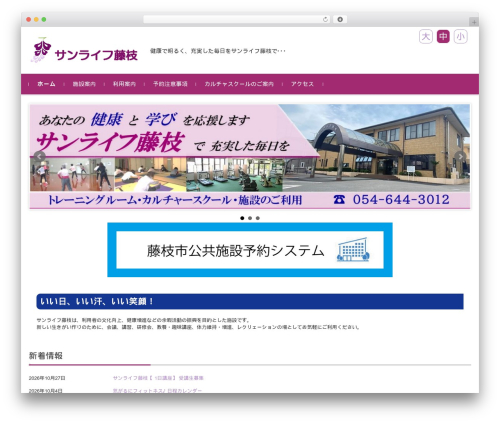The width and height of the screenshot is (500, 423).
Task: Maximize the browser with the green button
Action: click(x=44, y=19)
